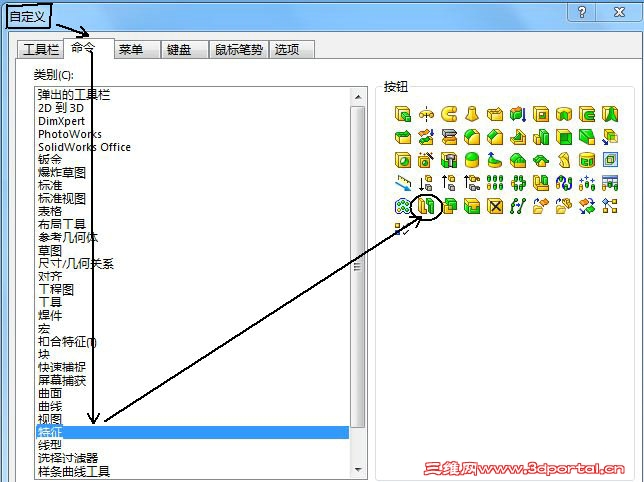Choose the 曲面 category
The width and height of the screenshot is (644, 482).
tap(50, 393)
